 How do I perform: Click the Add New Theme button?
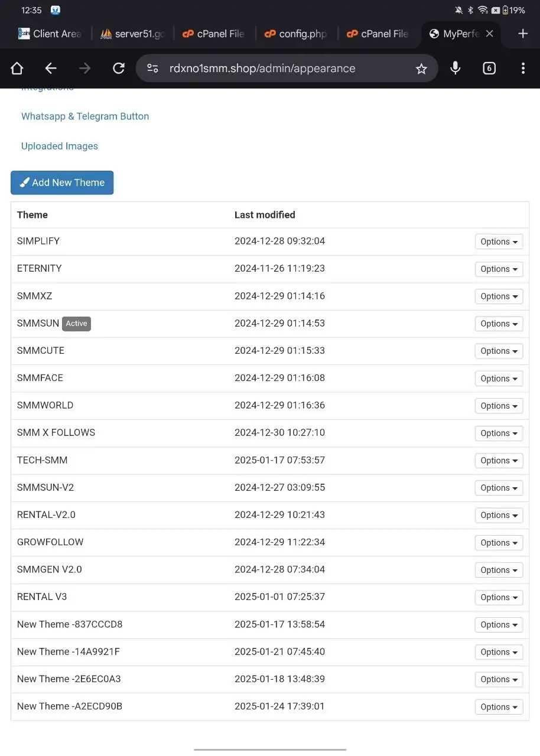pyautogui.click(x=62, y=183)
